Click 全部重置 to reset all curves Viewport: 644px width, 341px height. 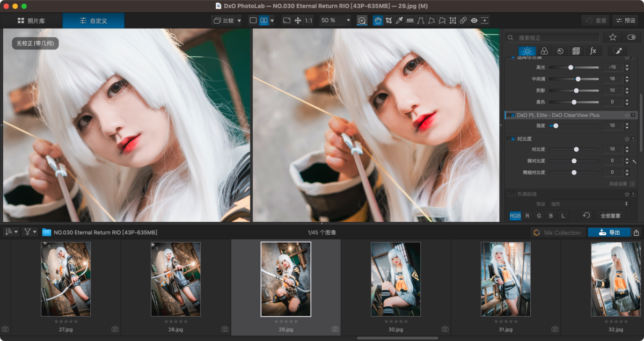click(610, 215)
